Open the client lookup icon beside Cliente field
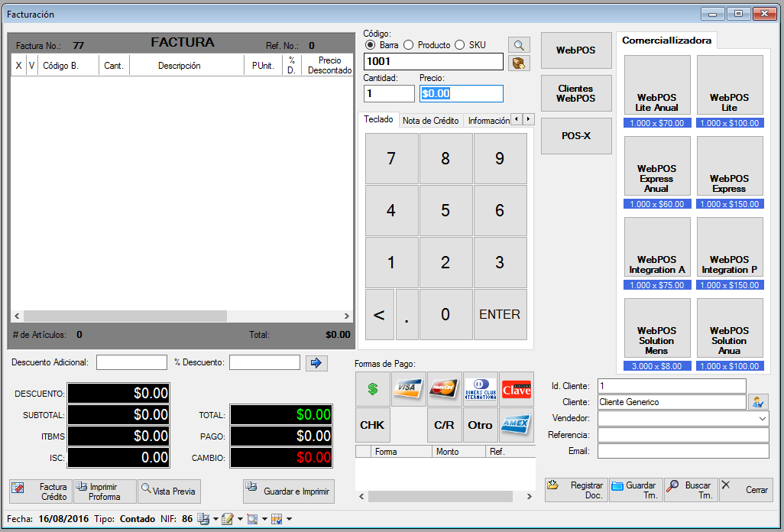The image size is (784, 532). coord(756,402)
